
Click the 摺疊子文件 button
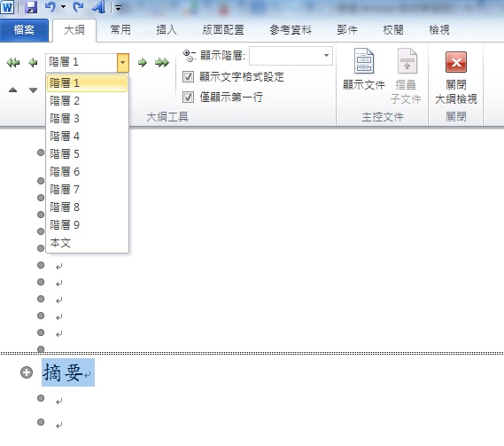tap(406, 76)
